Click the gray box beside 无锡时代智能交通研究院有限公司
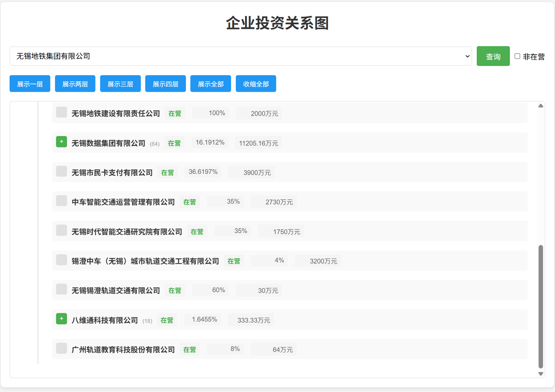 62,230
